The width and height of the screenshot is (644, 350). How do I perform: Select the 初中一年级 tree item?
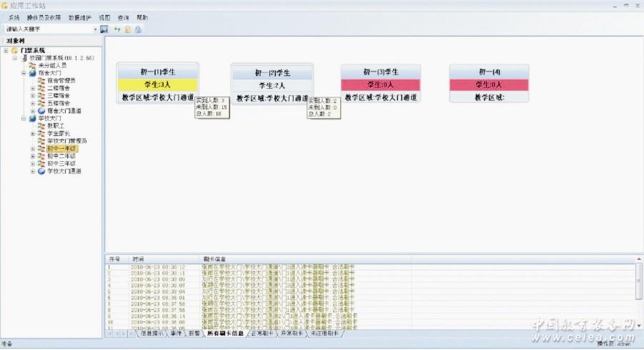pyautogui.click(x=61, y=148)
